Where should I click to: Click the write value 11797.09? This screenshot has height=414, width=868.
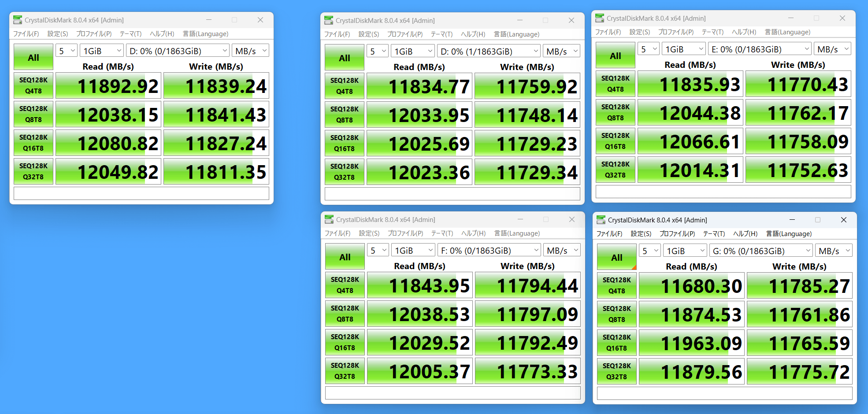(527, 314)
